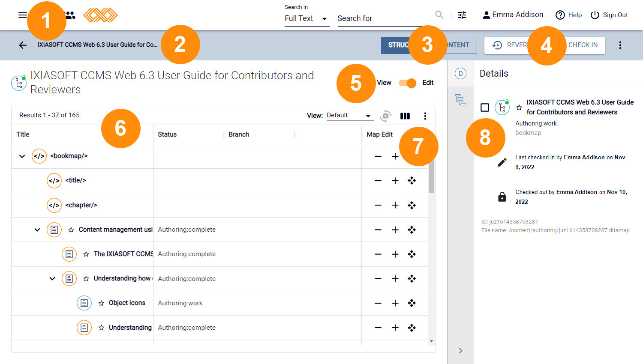This screenshot has width=643, height=364.
Task: Click plus icon in bookmap row
Action: pyautogui.click(x=395, y=156)
